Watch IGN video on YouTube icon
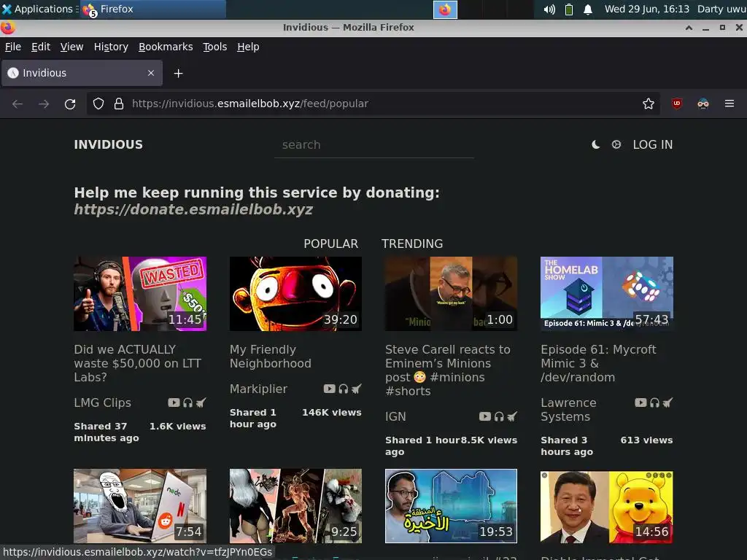 point(485,416)
